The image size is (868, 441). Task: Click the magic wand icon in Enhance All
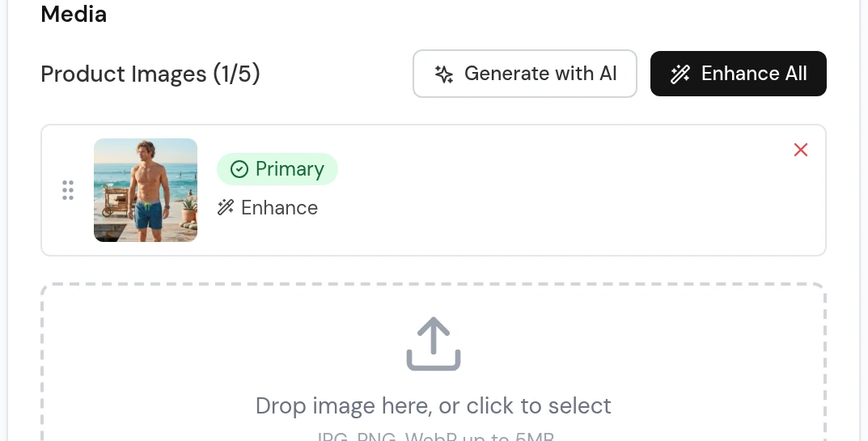680,74
